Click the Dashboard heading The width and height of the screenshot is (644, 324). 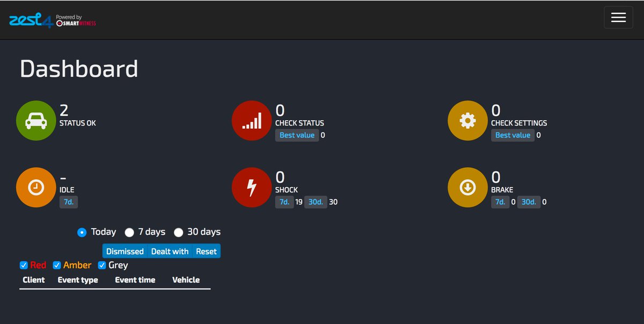tap(79, 69)
